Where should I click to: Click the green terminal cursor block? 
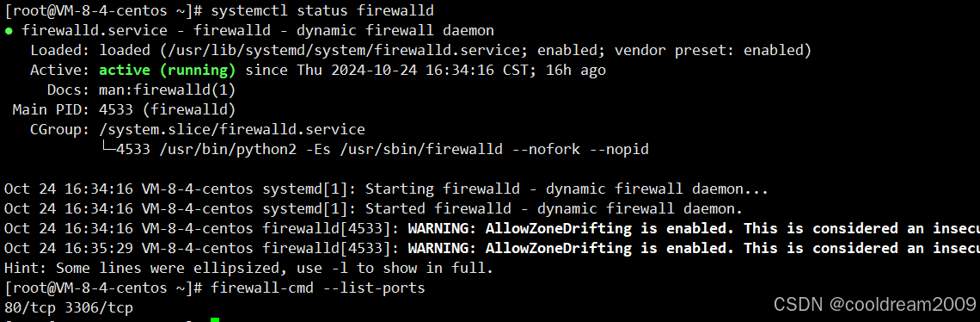(x=215, y=320)
